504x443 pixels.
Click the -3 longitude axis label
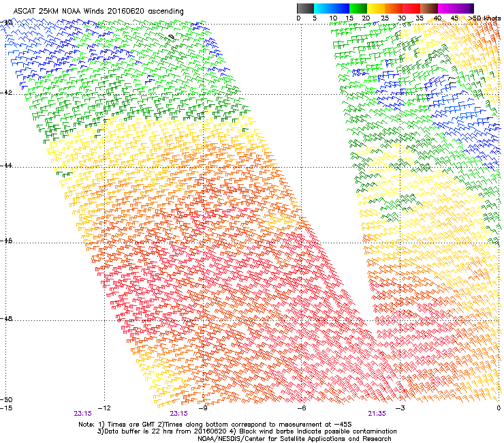400,408
